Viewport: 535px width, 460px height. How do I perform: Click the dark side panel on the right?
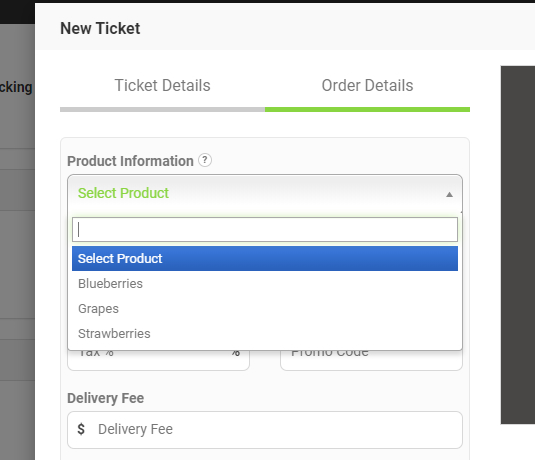pyautogui.click(x=518, y=245)
